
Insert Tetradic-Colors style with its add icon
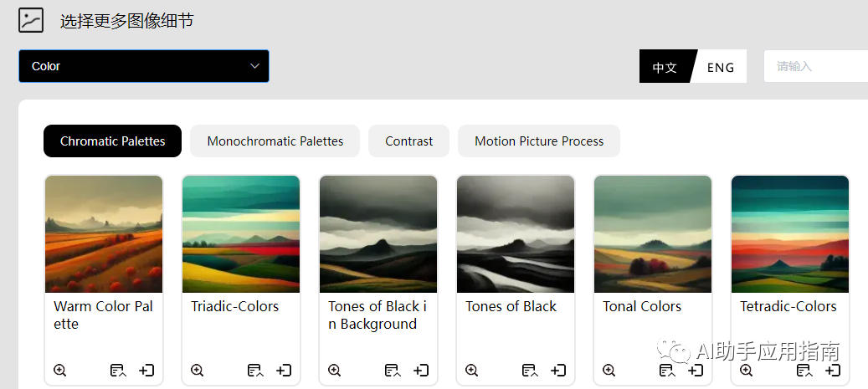833,371
